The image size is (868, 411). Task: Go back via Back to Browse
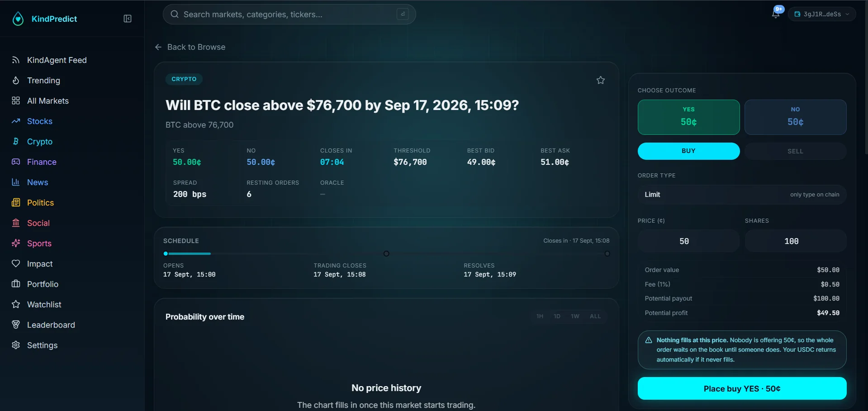pos(190,47)
